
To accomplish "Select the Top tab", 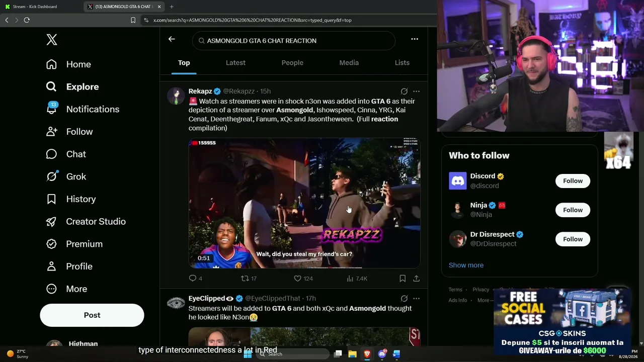I will click(184, 63).
